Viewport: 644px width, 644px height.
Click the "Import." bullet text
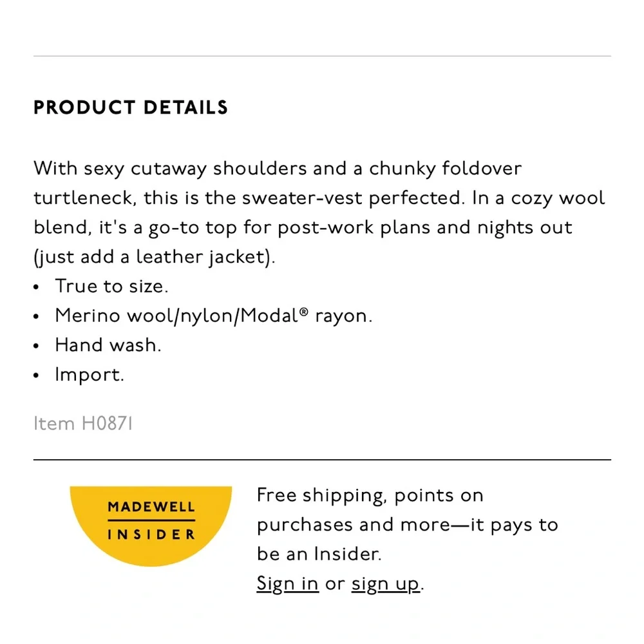(89, 375)
